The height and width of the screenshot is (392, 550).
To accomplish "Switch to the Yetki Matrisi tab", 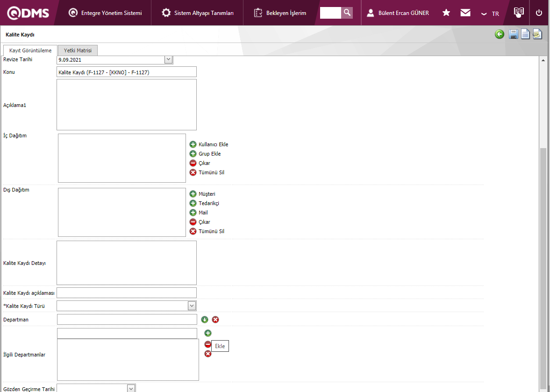I will [x=78, y=50].
